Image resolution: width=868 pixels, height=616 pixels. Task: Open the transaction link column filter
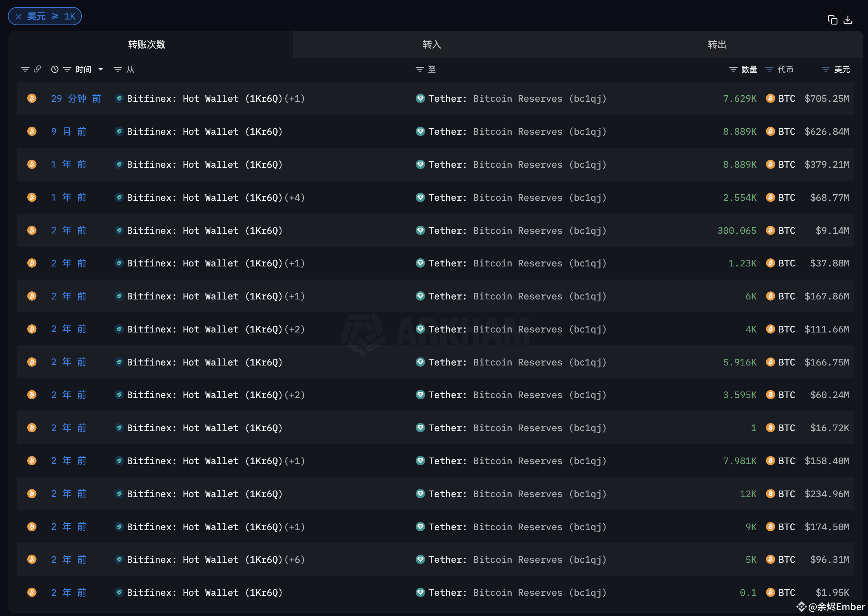pyautogui.click(x=25, y=69)
